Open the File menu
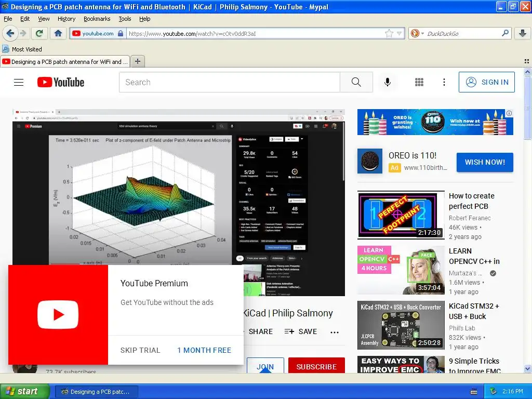The height and width of the screenshot is (399, 532). tap(8, 19)
